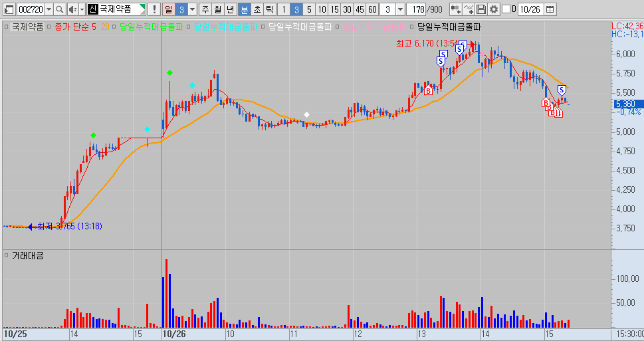Click the tallest volume bar in 거래대금 panel

point(166,293)
